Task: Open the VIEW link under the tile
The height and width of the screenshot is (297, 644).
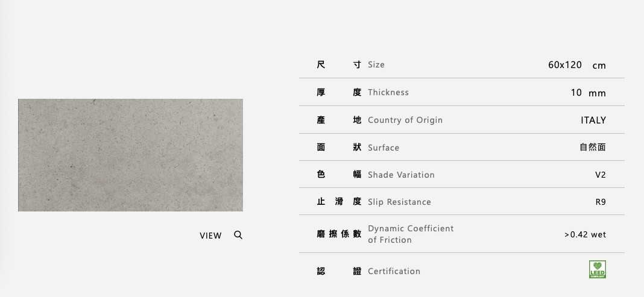Action: pos(210,236)
